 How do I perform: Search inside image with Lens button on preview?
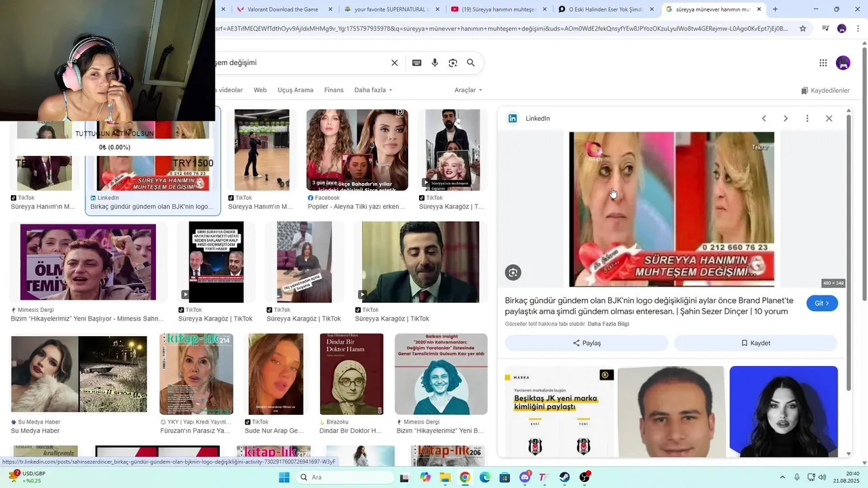click(x=513, y=272)
